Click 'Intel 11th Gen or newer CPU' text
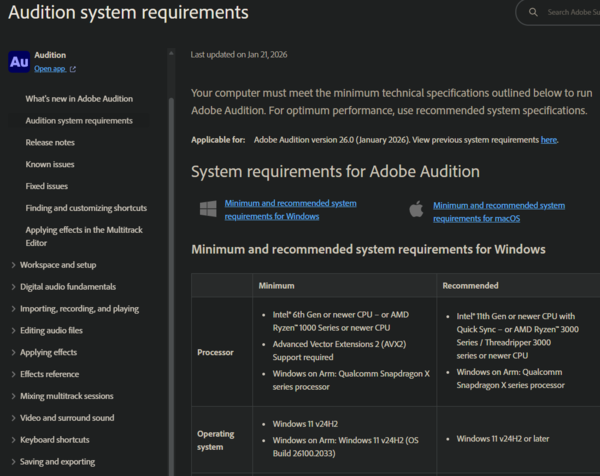The image size is (600, 476). (507, 316)
